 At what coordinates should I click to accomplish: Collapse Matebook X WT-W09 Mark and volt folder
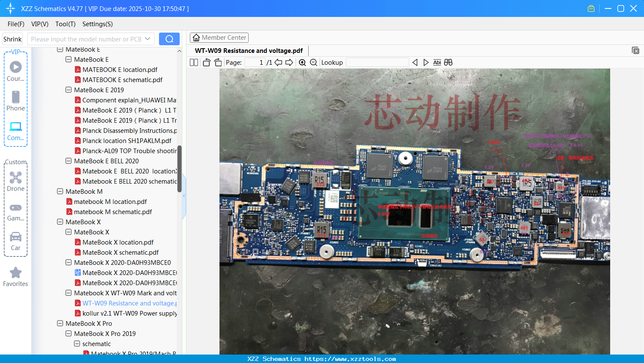69,293
